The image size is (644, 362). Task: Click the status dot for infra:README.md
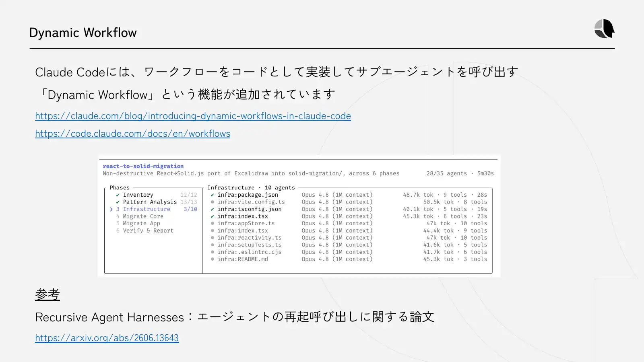tap(212, 259)
